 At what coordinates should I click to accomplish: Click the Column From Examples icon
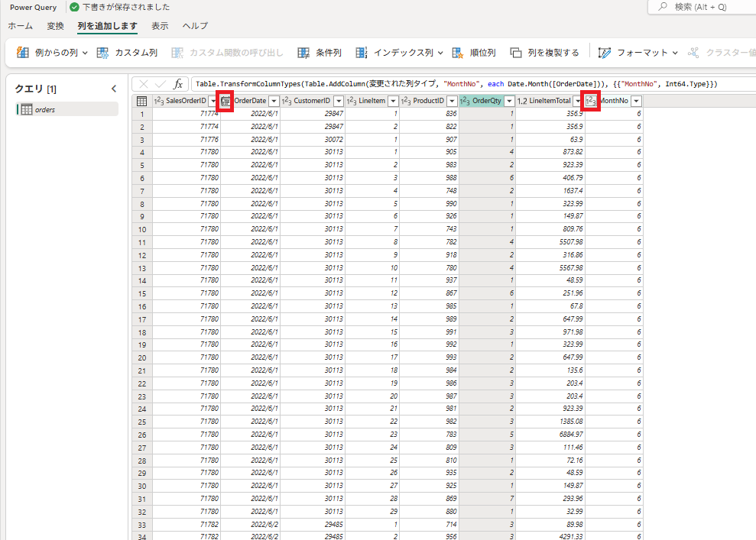pyautogui.click(x=23, y=53)
